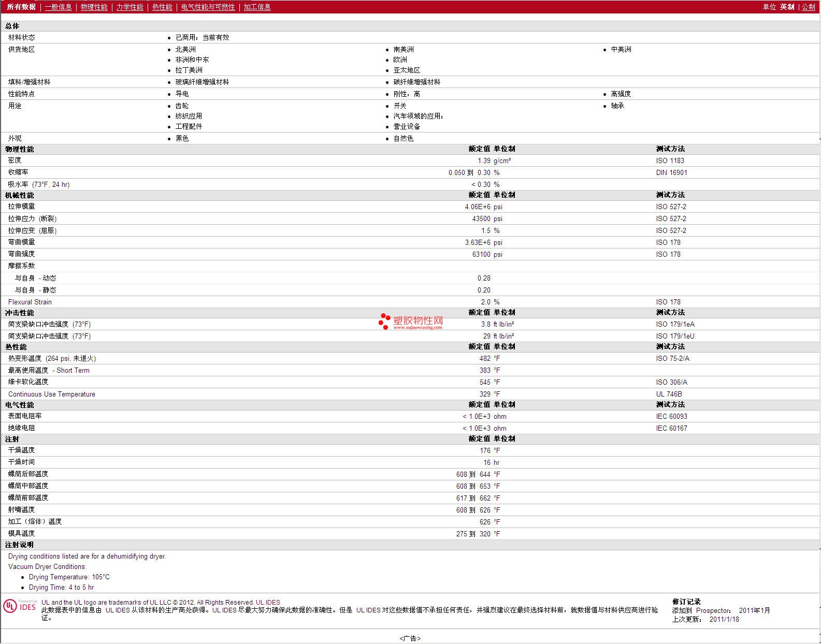Click the 塑胶物性网 watermark logo
This screenshot has width=821, height=644.
coord(411,321)
